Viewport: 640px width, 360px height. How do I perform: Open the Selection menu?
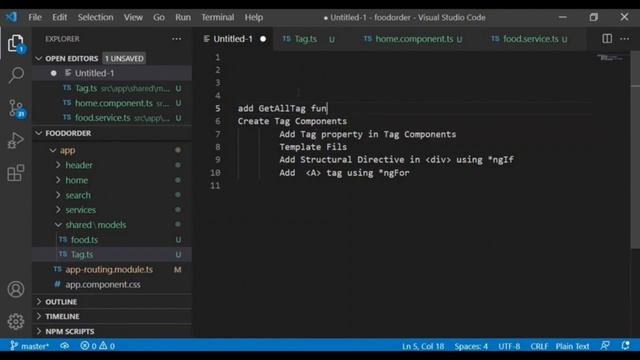(96, 17)
